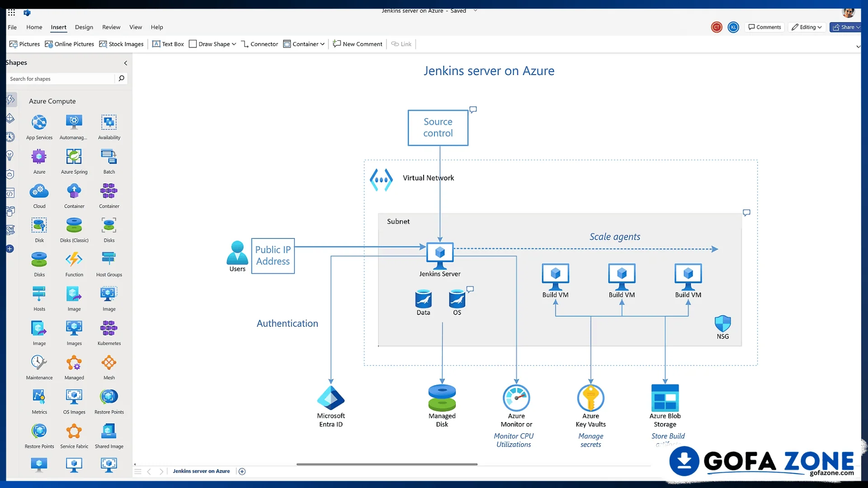
Task: Switch to the Insert tab
Action: pyautogui.click(x=58, y=27)
